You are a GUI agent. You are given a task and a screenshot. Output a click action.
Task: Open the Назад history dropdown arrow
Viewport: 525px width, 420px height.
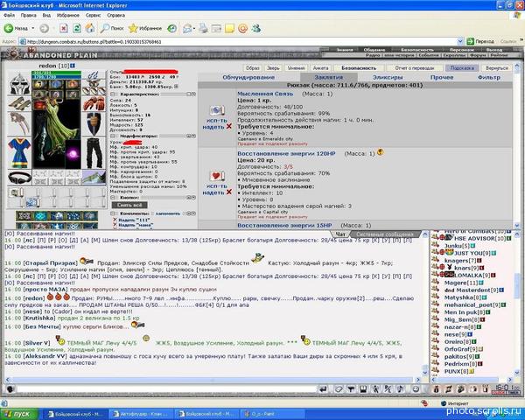pyautogui.click(x=33, y=29)
